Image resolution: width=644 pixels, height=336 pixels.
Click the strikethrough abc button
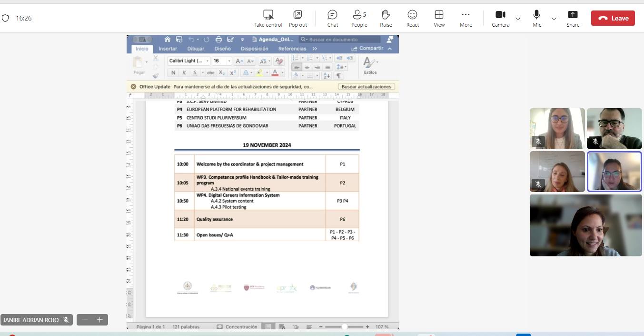210,73
